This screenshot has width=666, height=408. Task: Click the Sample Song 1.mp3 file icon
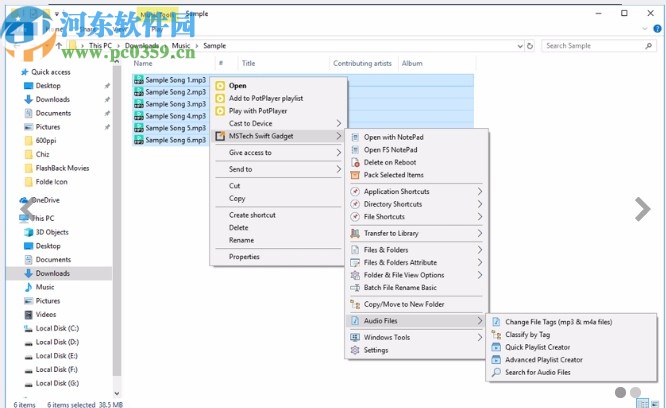[139, 80]
